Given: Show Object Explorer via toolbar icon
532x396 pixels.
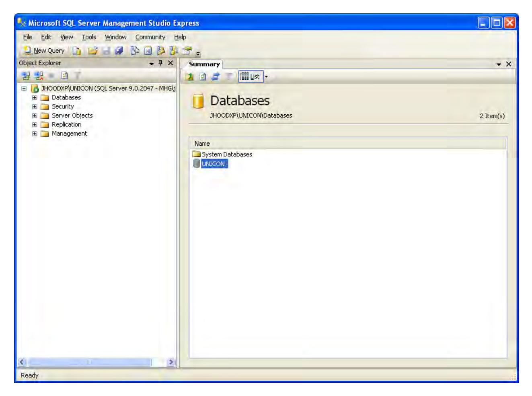Looking at the screenshot, I should coord(161,51).
